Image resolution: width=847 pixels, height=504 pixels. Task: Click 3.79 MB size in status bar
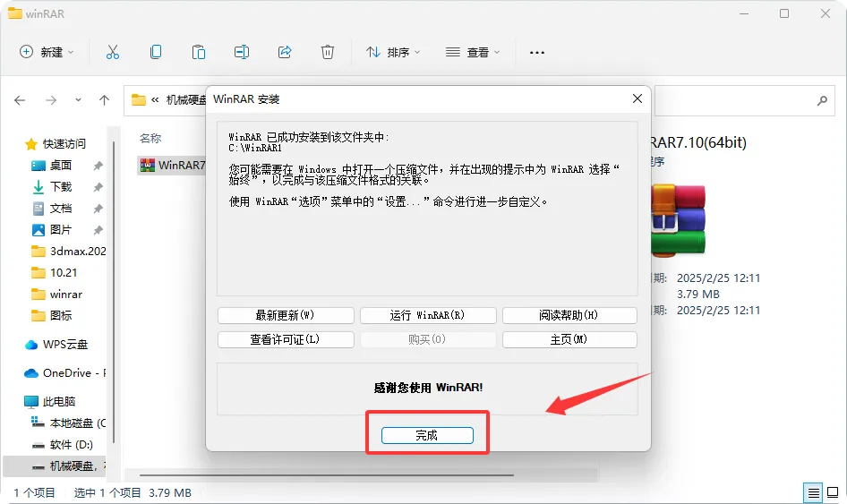[x=170, y=492]
